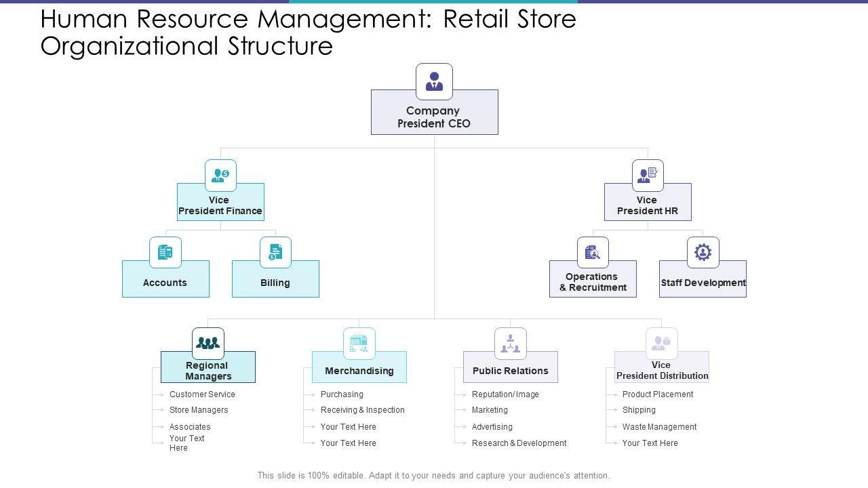The image size is (868, 488).
Task: Click the Receiving & Inspection list item
Action: click(x=362, y=410)
